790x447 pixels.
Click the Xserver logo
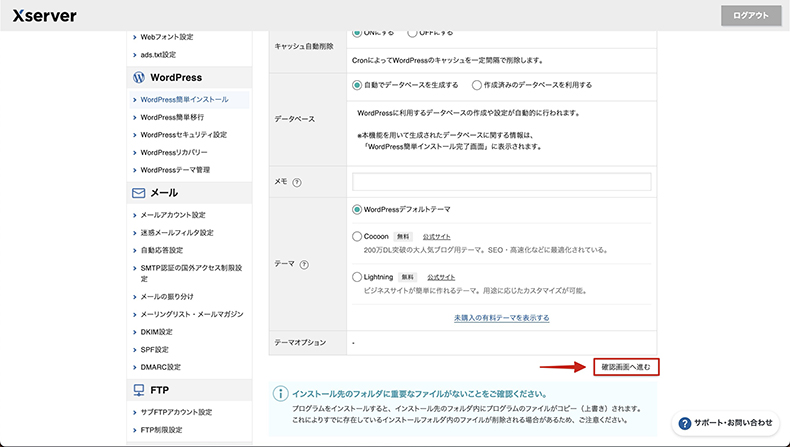[x=44, y=16]
